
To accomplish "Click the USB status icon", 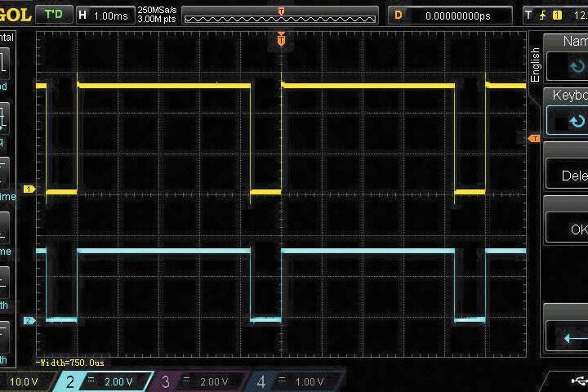I will click(578, 381).
